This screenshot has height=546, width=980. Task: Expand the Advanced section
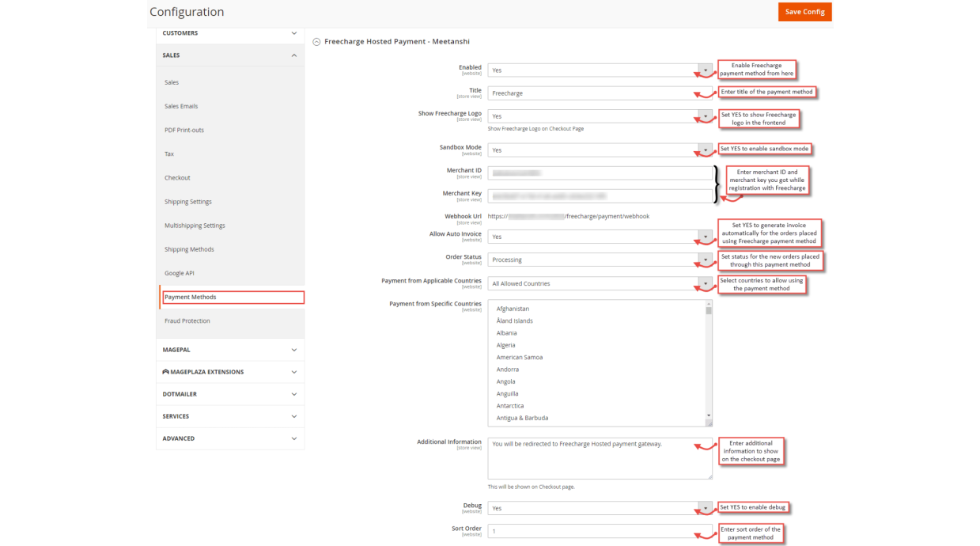(229, 438)
